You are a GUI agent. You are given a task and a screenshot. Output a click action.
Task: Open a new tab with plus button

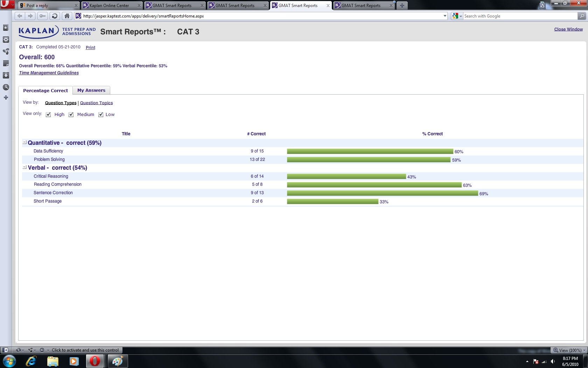pos(402,5)
